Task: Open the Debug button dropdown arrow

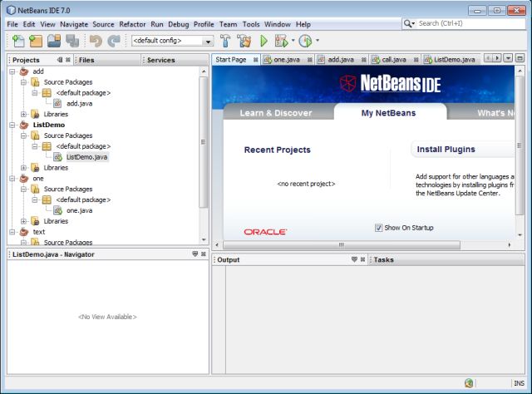Action: pyautogui.click(x=293, y=40)
